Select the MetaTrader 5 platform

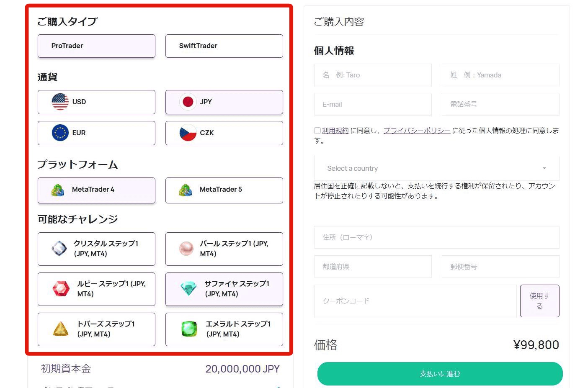(x=224, y=190)
